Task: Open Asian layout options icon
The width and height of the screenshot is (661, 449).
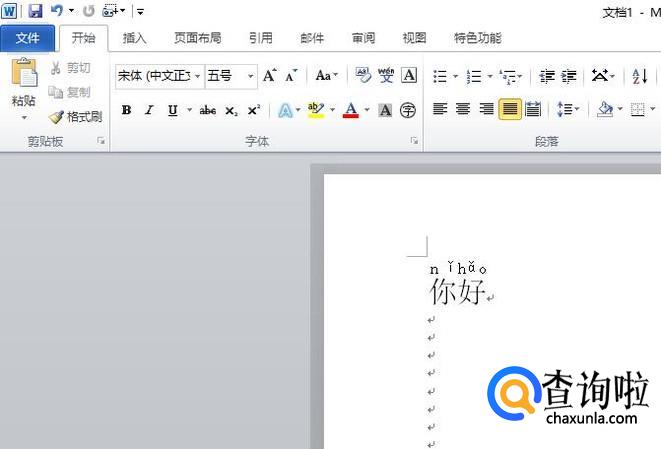Action: [x=600, y=76]
